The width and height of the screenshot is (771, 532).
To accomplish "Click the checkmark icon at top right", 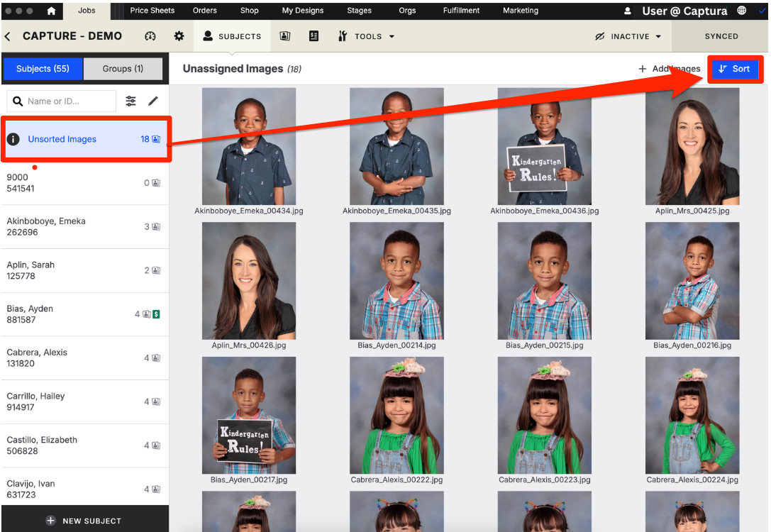I will [x=762, y=11].
